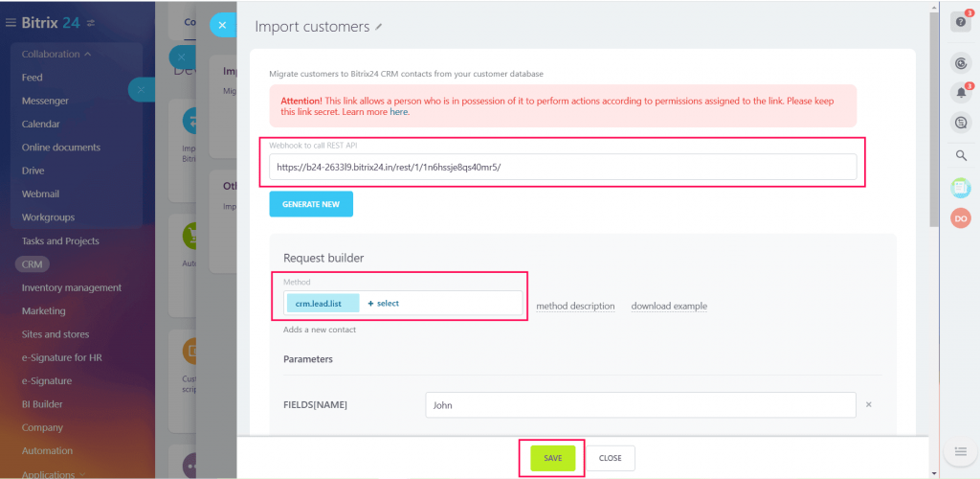Click the GENERATE NEW button
The width and height of the screenshot is (980, 479).
[311, 204]
